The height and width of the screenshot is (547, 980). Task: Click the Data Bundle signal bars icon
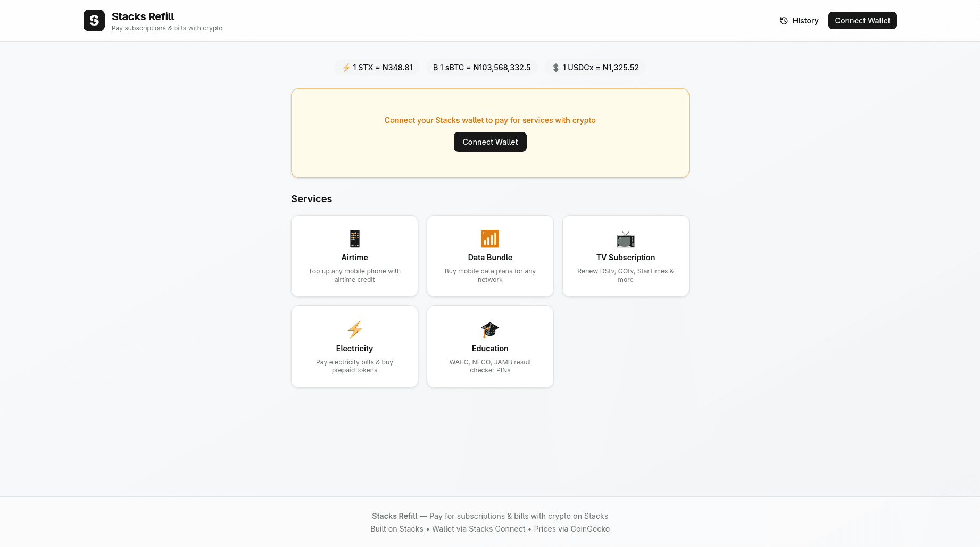(490, 239)
